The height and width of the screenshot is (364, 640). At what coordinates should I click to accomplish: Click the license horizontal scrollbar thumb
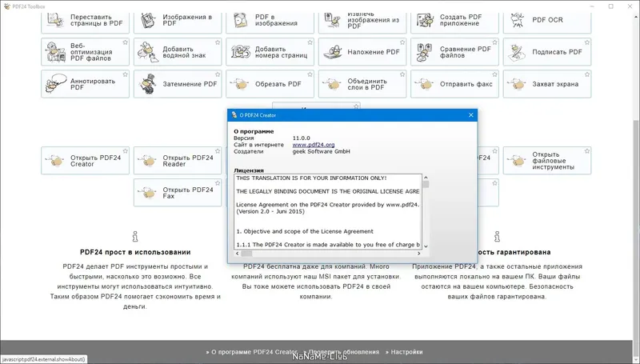click(246, 254)
